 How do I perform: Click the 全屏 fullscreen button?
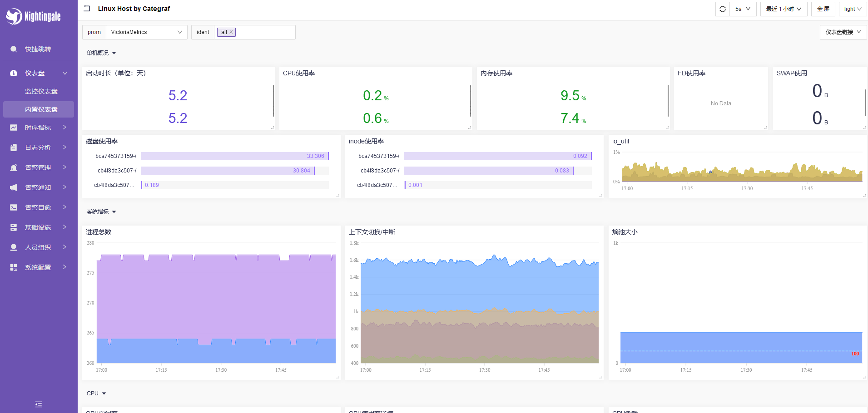point(823,9)
